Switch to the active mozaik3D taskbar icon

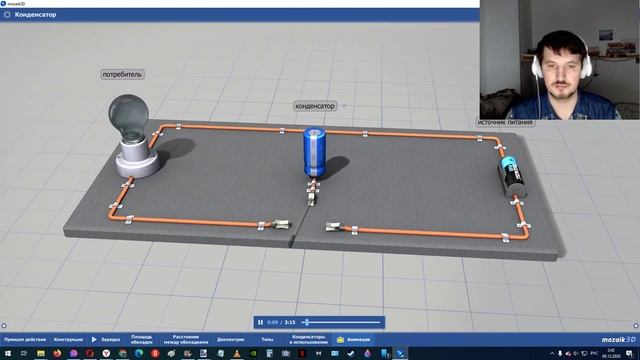pos(400,353)
